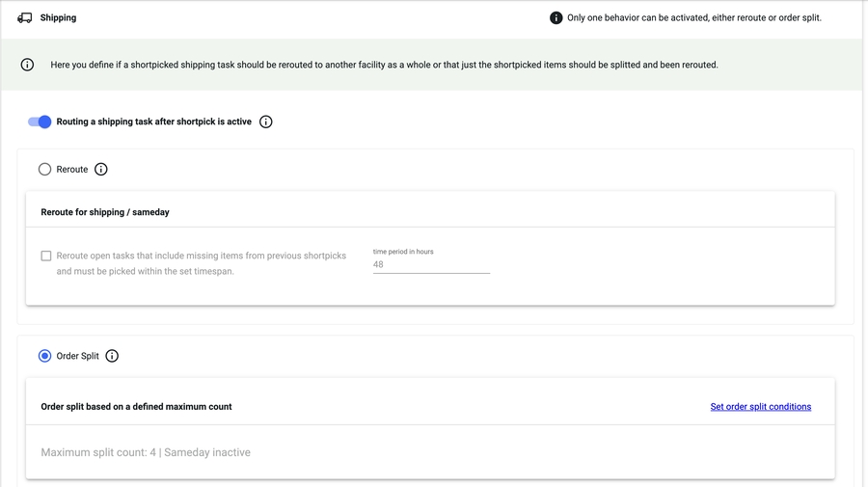
Task: Show info icon beside Order Split option
Action: point(112,356)
